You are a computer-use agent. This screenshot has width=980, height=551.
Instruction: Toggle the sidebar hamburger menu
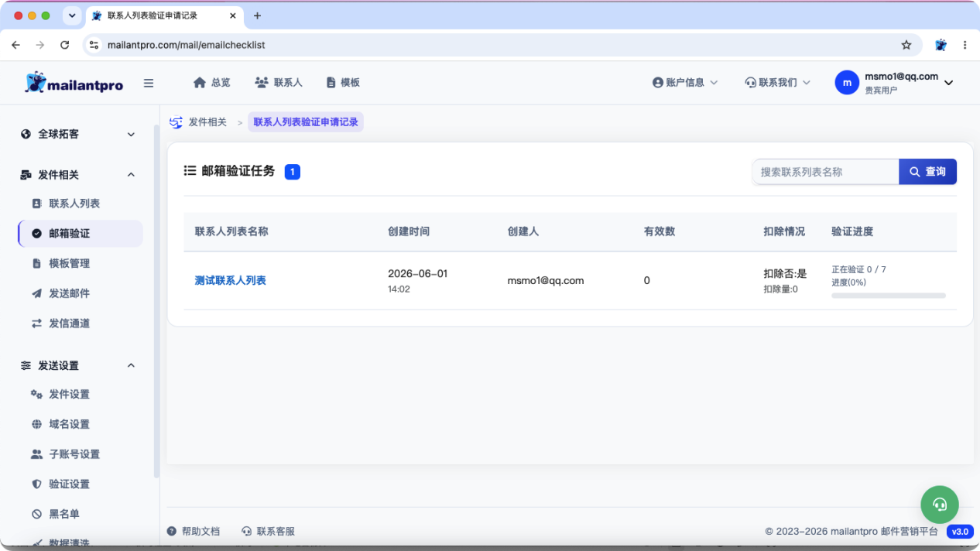(x=149, y=83)
